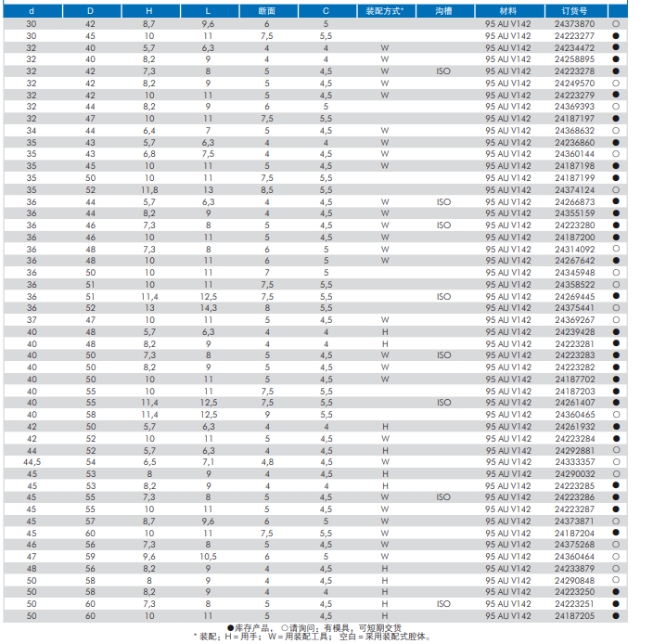Click the filled dot beside order 24187205

coord(616,615)
